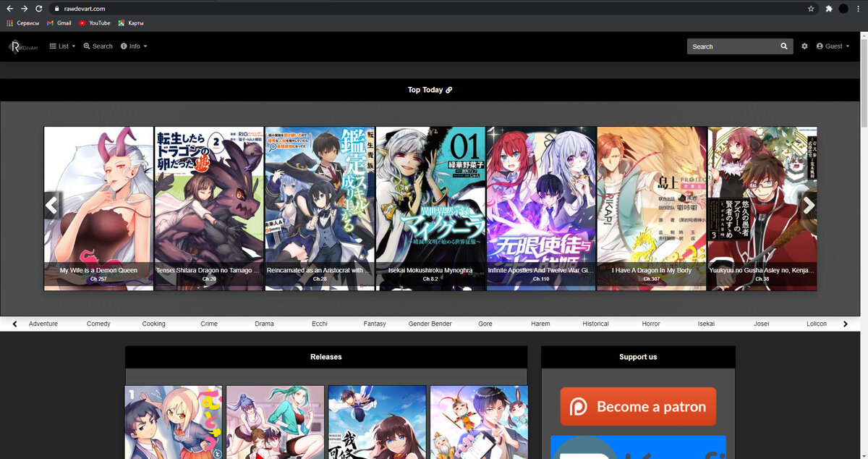The image size is (868, 459).
Task: Open Infinite Apostles And Twelve War Girls cover
Action: tap(541, 209)
